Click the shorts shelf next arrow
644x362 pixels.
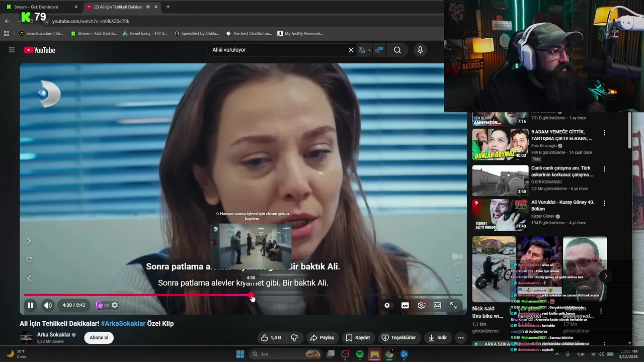pos(605,276)
